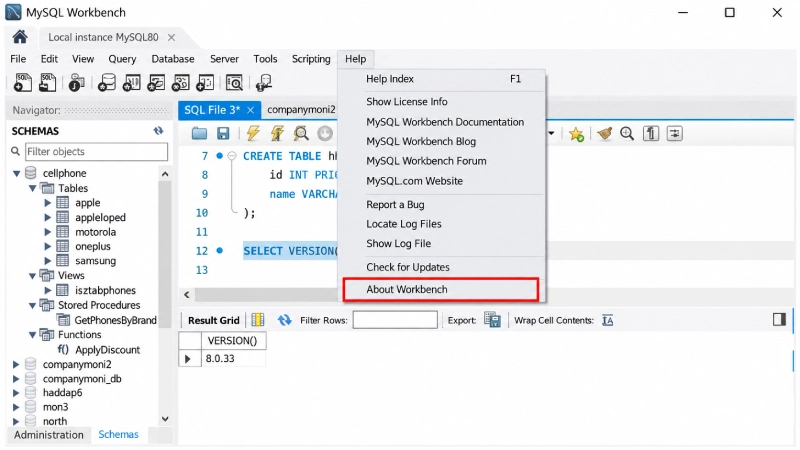The image size is (800, 450).
Task: Open the object inspector toolbar icon
Action: click(x=77, y=82)
